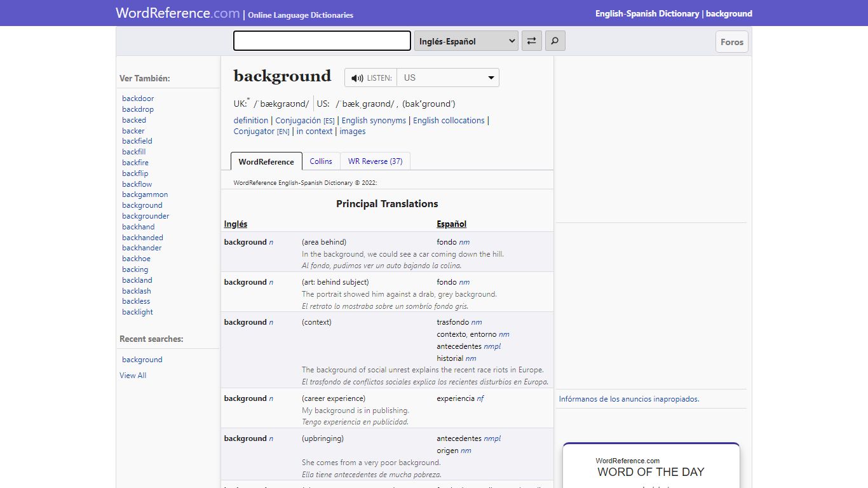Go to the WordReference.com home logo
Viewport: 868px width, 488px height.
click(x=178, y=13)
